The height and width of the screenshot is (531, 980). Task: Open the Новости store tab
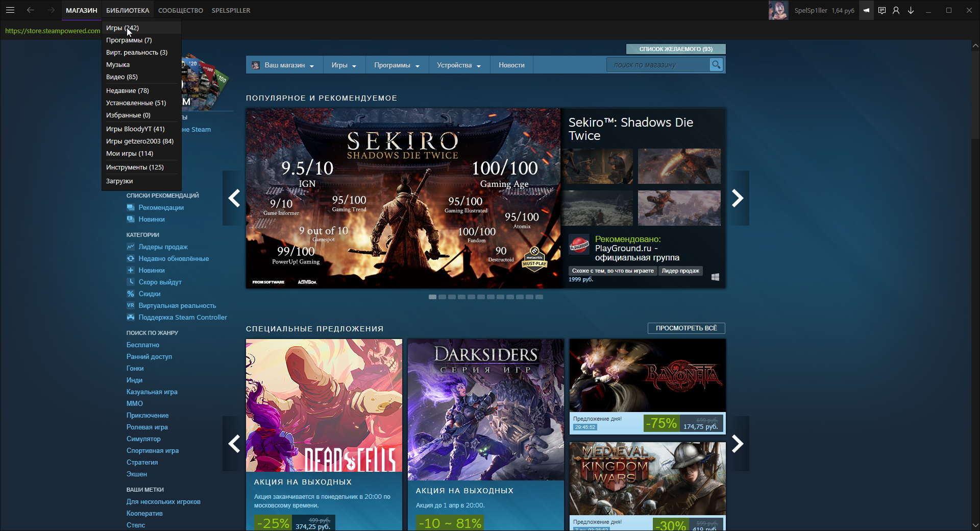pos(511,65)
